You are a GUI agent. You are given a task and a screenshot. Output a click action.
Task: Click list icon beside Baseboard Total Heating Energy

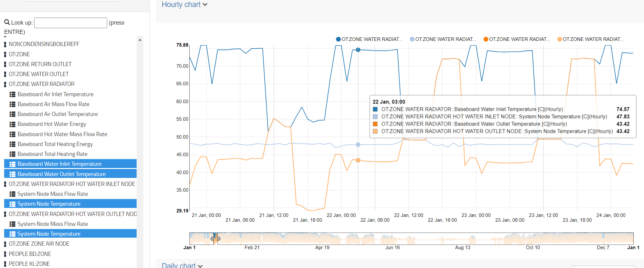click(12, 144)
